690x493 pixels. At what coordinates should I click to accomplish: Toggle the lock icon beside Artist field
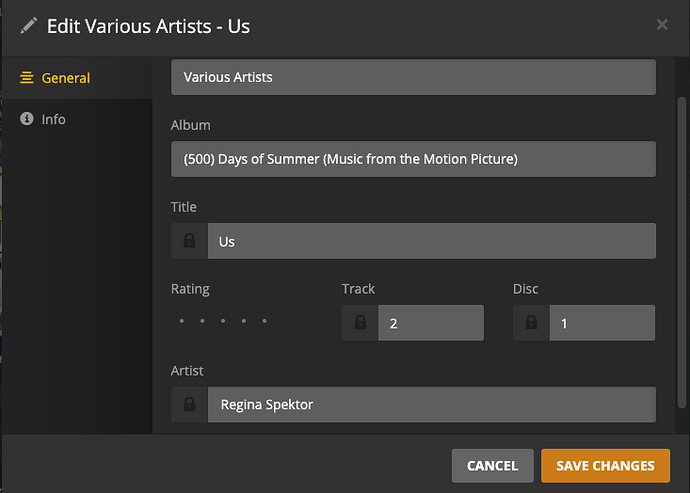coord(189,405)
